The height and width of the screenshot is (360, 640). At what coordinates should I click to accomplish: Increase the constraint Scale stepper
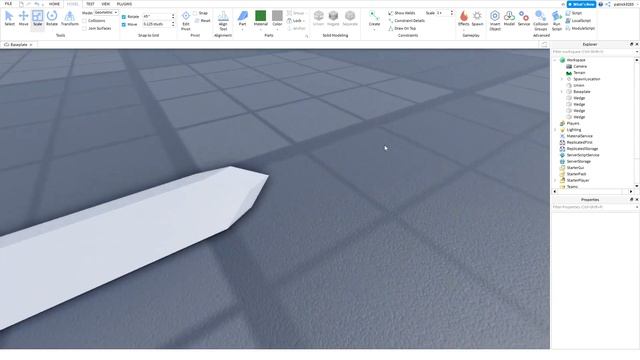tap(451, 11)
